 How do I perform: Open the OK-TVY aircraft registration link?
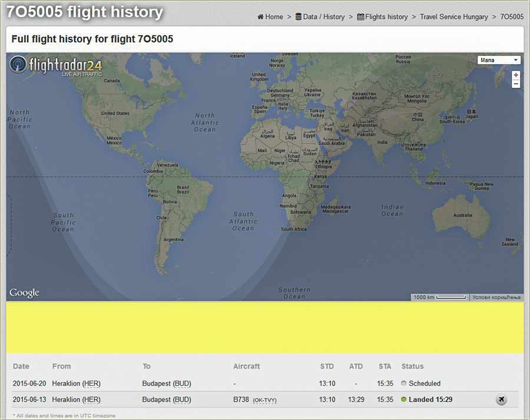(264, 401)
